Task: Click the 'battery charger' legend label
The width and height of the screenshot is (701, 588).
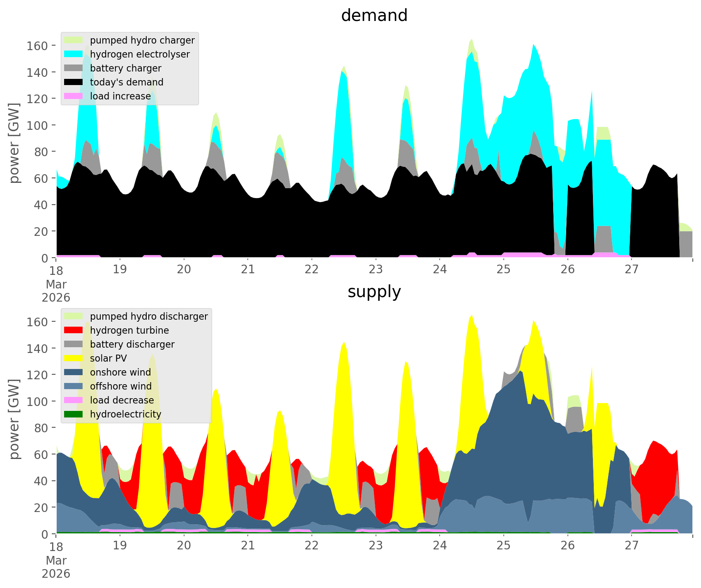Action: point(125,68)
